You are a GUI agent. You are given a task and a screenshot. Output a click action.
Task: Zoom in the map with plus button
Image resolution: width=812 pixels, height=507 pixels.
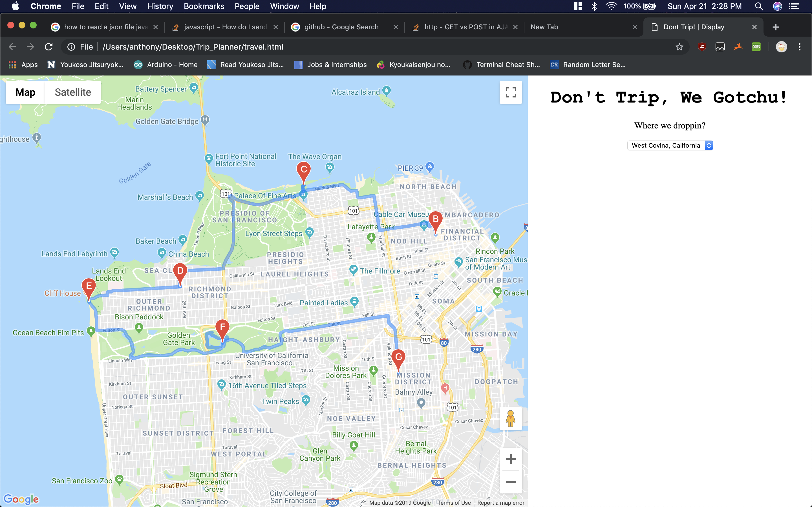[510, 459]
